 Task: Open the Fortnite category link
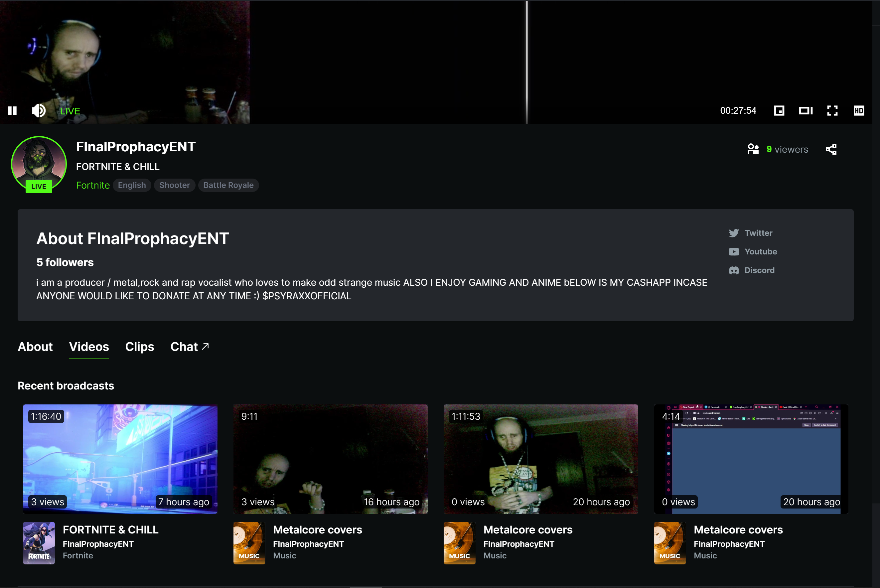[92, 185]
